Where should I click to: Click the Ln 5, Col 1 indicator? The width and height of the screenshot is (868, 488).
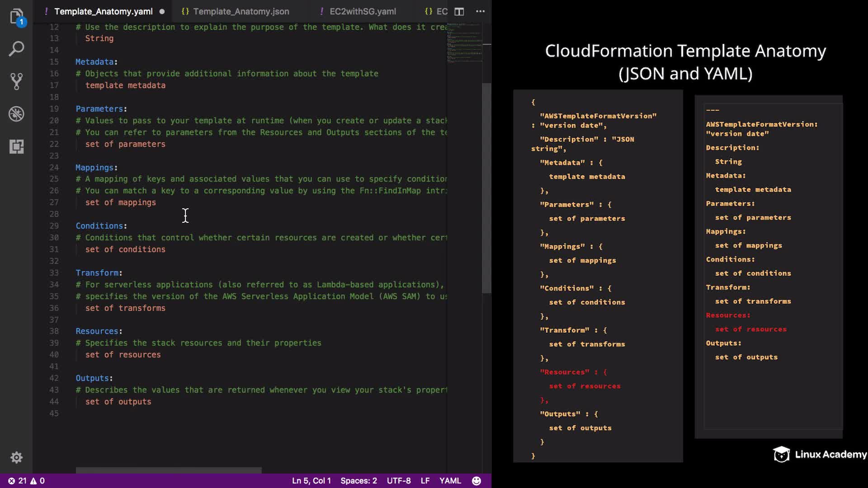coord(311,481)
